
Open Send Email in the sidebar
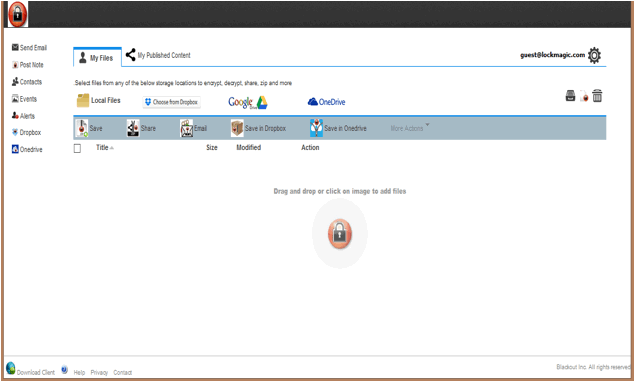click(29, 48)
